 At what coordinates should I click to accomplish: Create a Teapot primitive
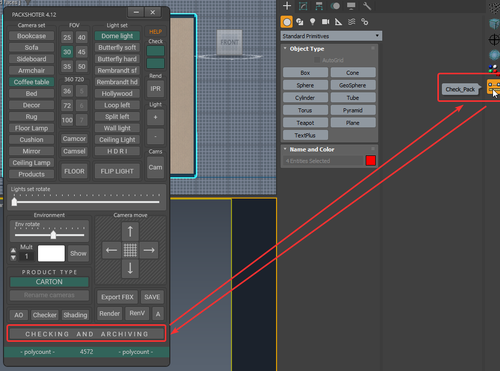coord(305,123)
